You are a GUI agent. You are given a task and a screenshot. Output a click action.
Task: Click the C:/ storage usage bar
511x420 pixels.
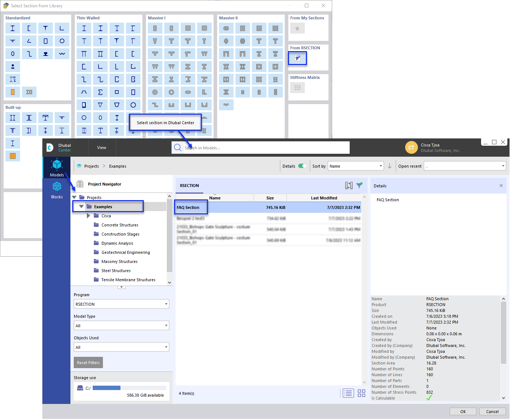(130, 387)
